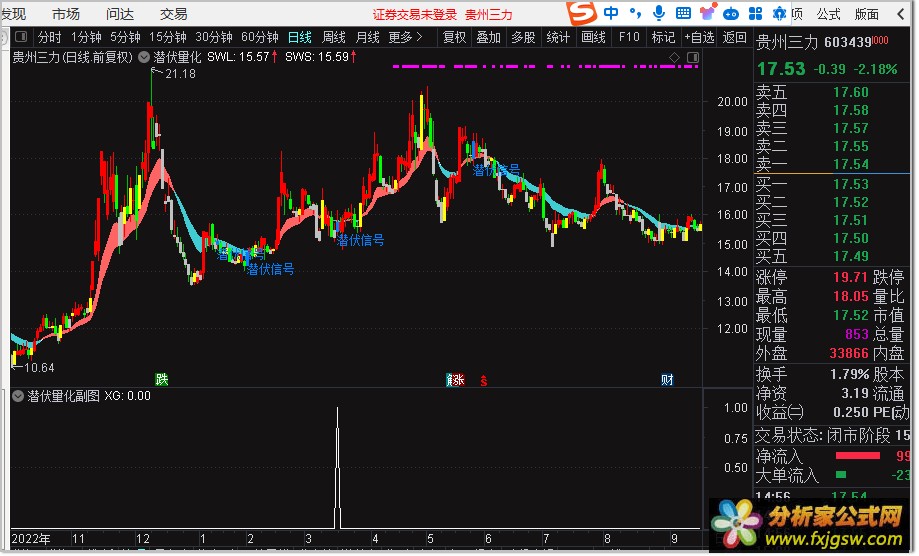Toggle Chinese/English input mode icon
This screenshot has width=919, height=556.
(611, 13)
